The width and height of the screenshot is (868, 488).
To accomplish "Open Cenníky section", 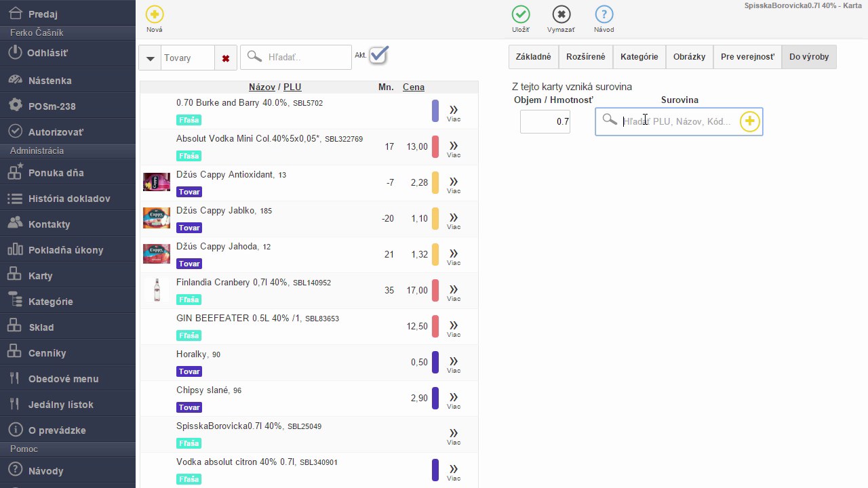I will (x=68, y=352).
